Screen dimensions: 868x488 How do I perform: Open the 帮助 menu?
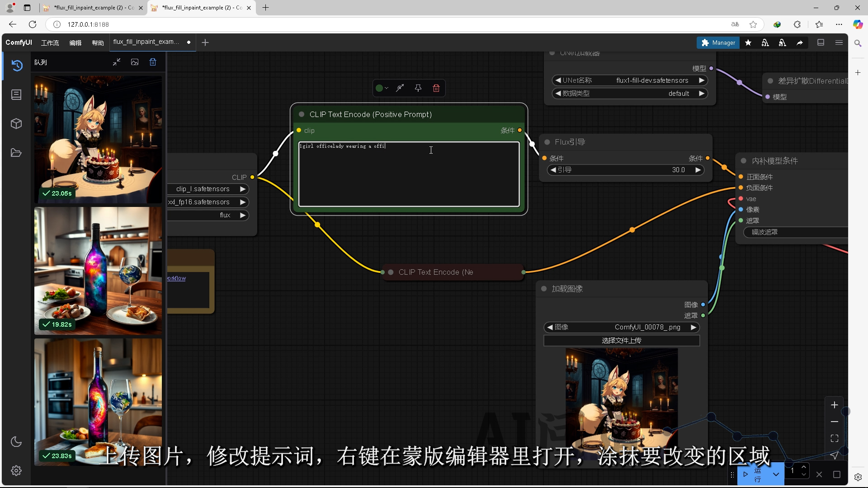coord(98,42)
